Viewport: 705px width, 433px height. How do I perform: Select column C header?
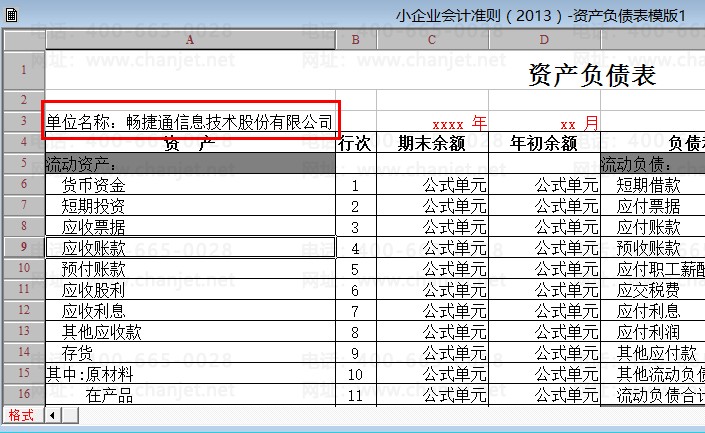click(x=432, y=40)
